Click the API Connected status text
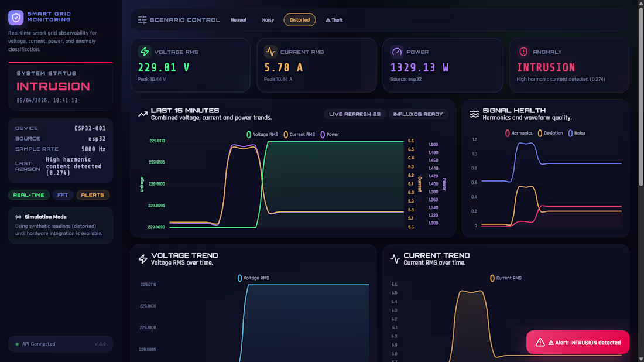Viewport: 644px width, 362px height. (x=39, y=344)
